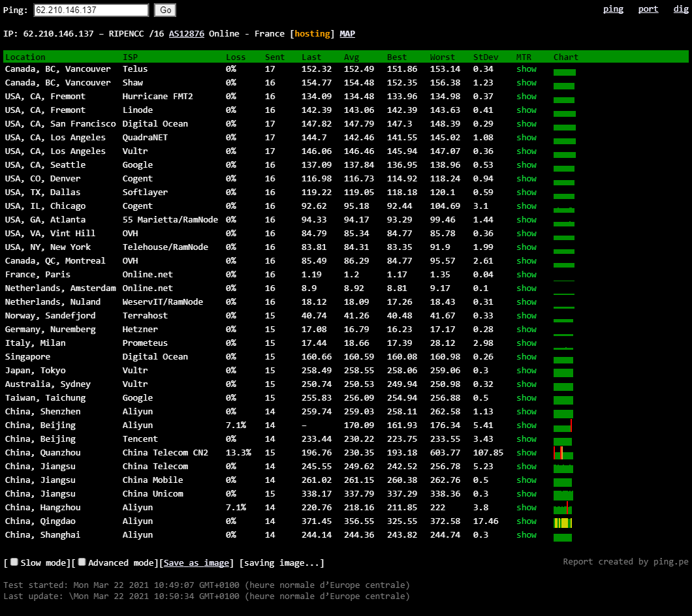Image resolution: width=692 pixels, height=616 pixels.
Task: Click the chart bar for Qingdao Aliyun
Action: (x=563, y=523)
